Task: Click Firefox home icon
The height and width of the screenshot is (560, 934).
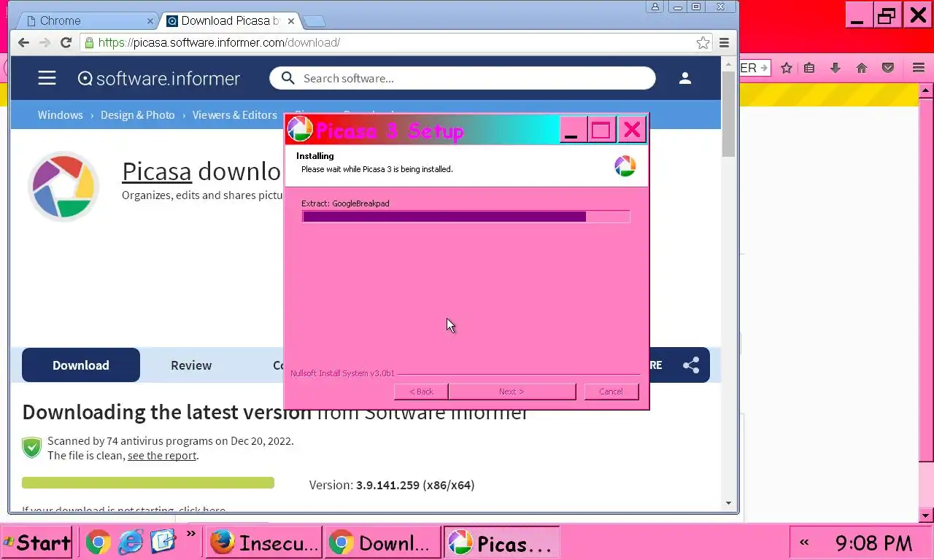Action: click(x=862, y=68)
